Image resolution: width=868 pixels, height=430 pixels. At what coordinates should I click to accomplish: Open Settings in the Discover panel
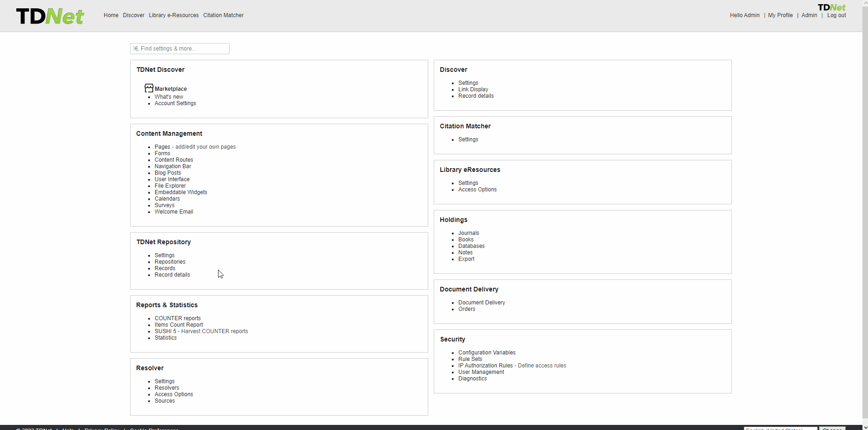[468, 83]
